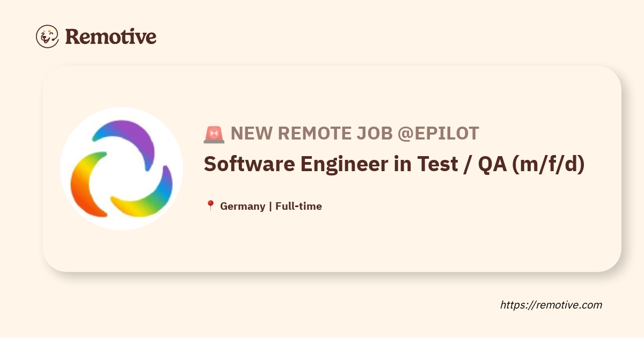
Task: Open the https://remotive.com link
Action: pyautogui.click(x=551, y=305)
